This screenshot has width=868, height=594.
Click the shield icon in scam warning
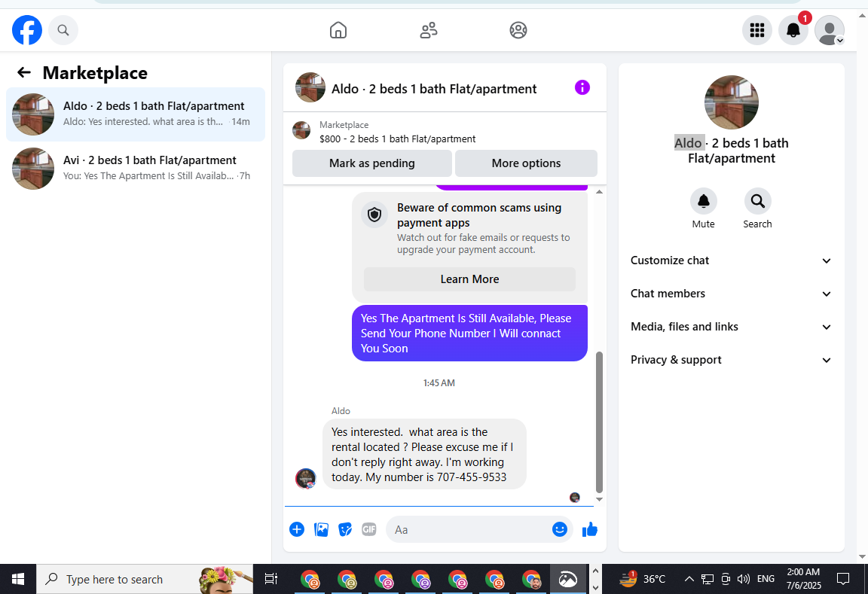coord(374,214)
